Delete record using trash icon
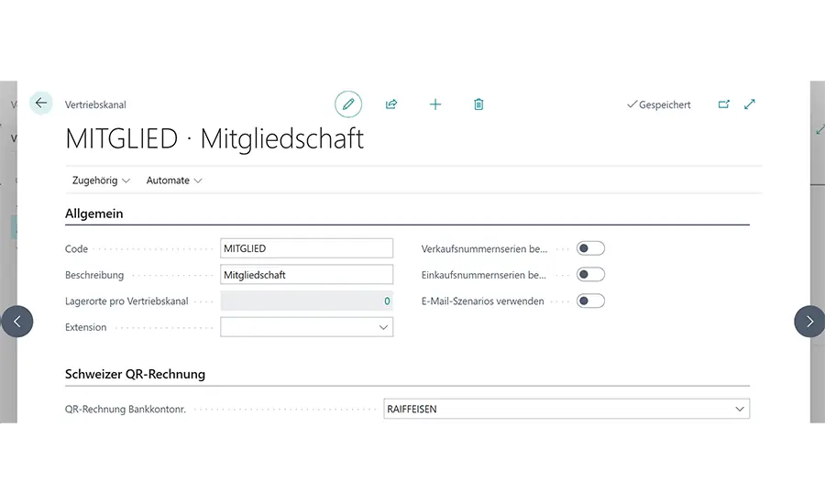 tap(478, 104)
